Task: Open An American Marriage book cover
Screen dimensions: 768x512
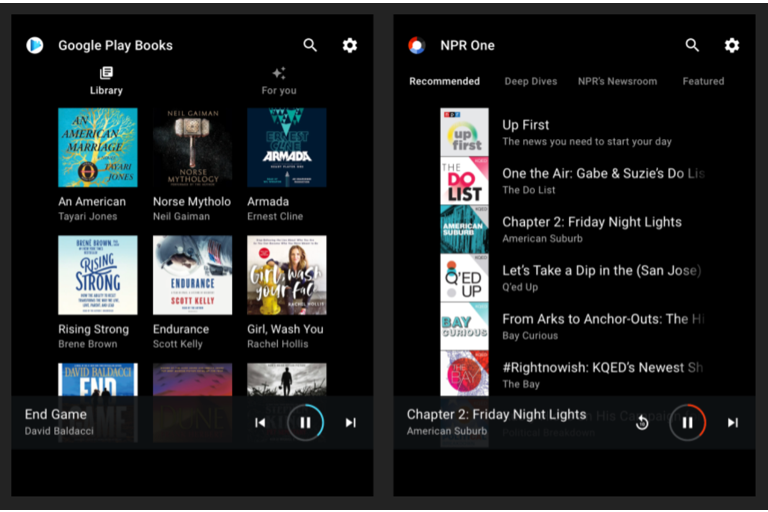Action: click(x=98, y=147)
